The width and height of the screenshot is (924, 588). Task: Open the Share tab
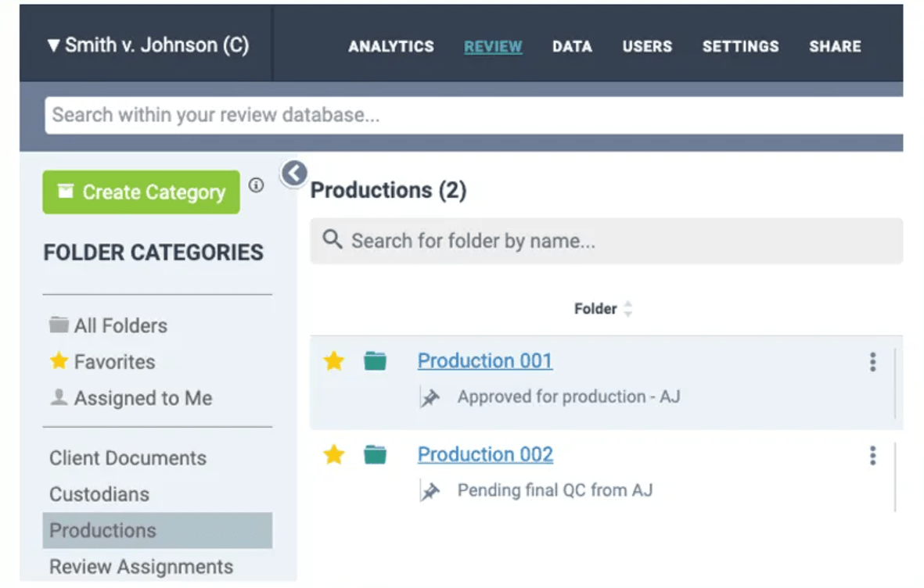point(835,46)
